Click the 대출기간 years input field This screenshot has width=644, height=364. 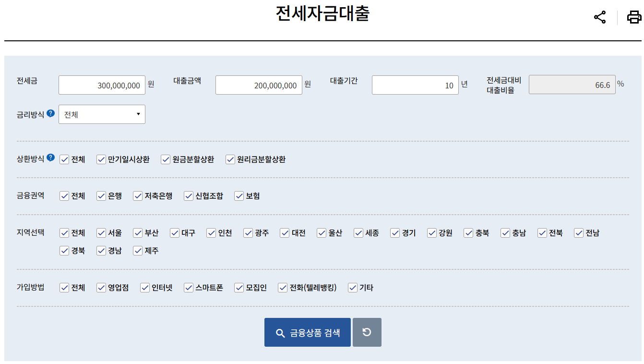coord(415,85)
